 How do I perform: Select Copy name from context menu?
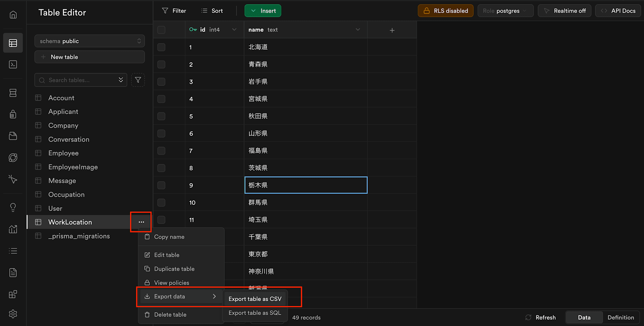coord(181,237)
